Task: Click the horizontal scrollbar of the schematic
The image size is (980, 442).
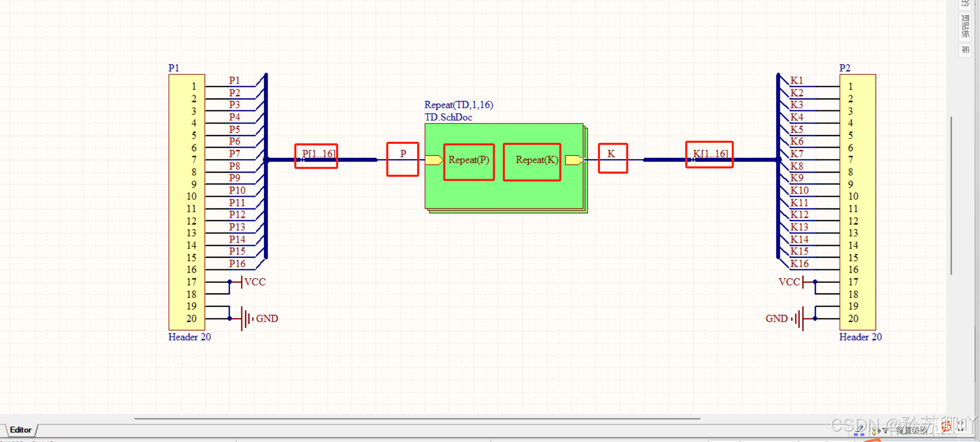Action: (417, 418)
